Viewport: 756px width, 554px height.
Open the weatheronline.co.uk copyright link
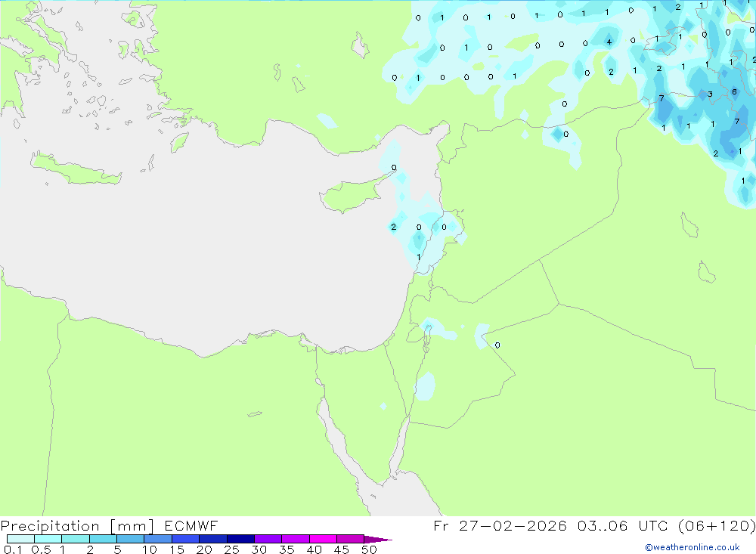[692, 547]
